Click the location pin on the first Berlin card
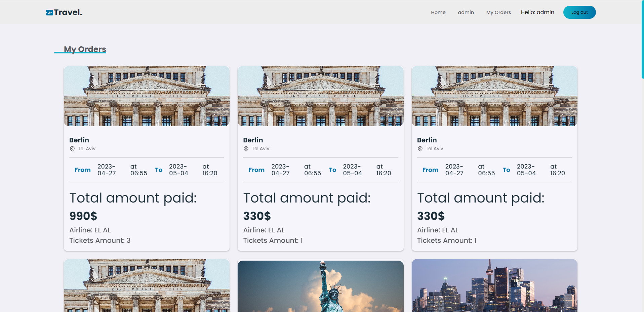 (x=72, y=148)
